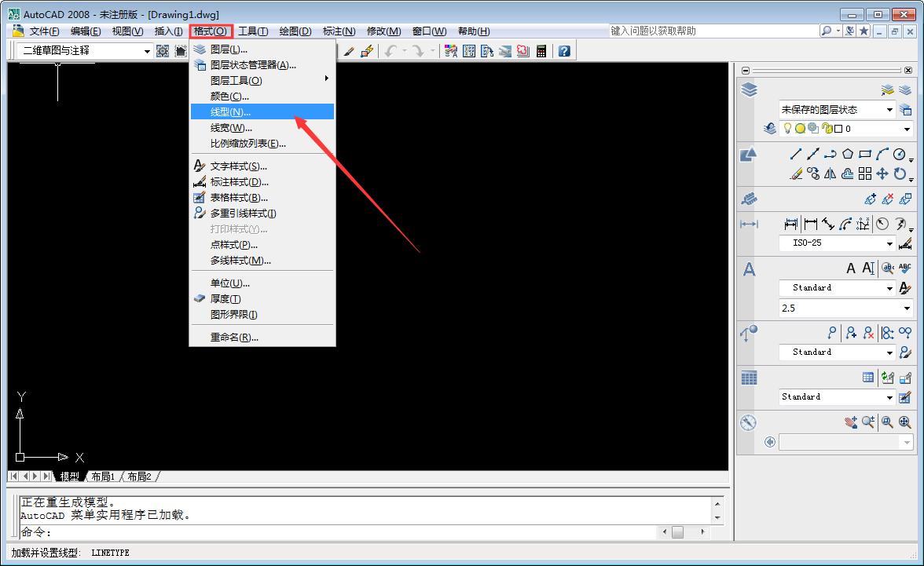Activate the Rotate tool

click(899, 174)
